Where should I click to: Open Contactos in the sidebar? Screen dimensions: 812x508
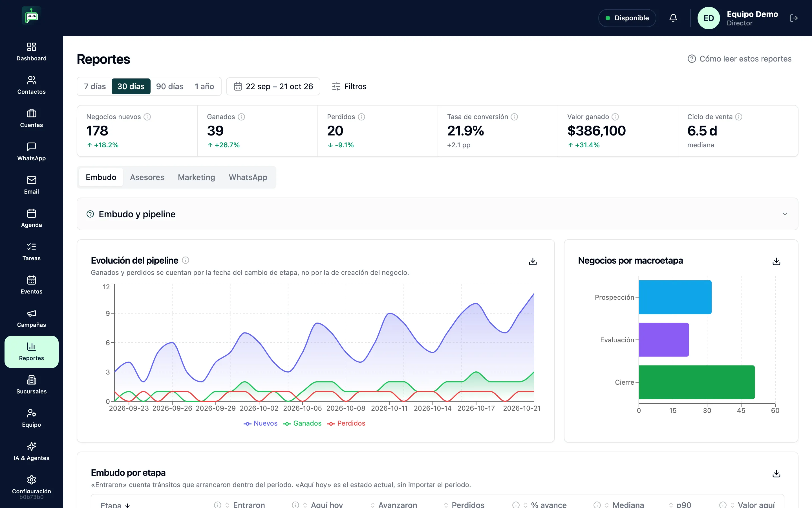pos(32,85)
